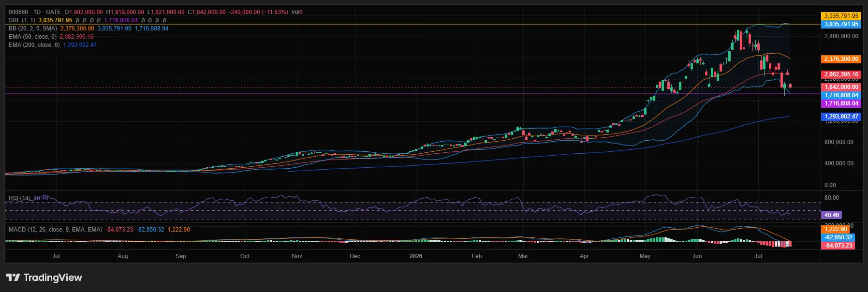
Task: Click blue -82,850.32 MACD axis label
Action: point(838,237)
